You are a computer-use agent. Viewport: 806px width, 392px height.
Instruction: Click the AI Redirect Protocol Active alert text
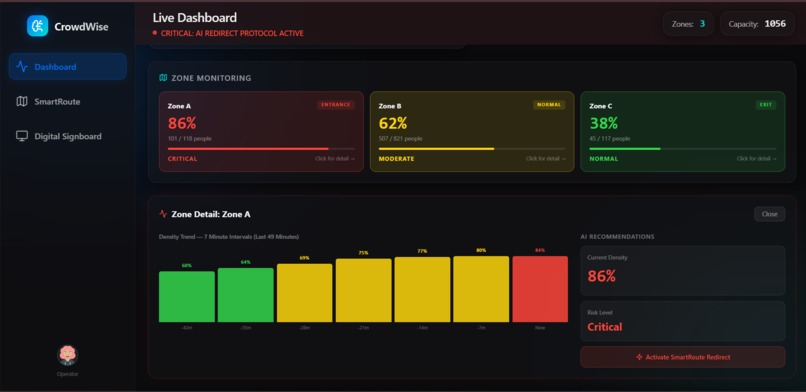click(x=232, y=33)
